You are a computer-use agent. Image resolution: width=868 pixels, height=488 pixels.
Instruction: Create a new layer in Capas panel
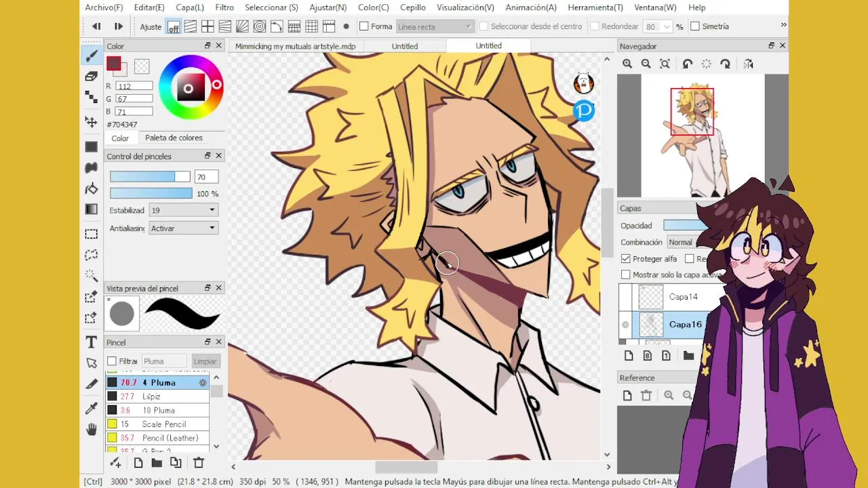click(629, 356)
